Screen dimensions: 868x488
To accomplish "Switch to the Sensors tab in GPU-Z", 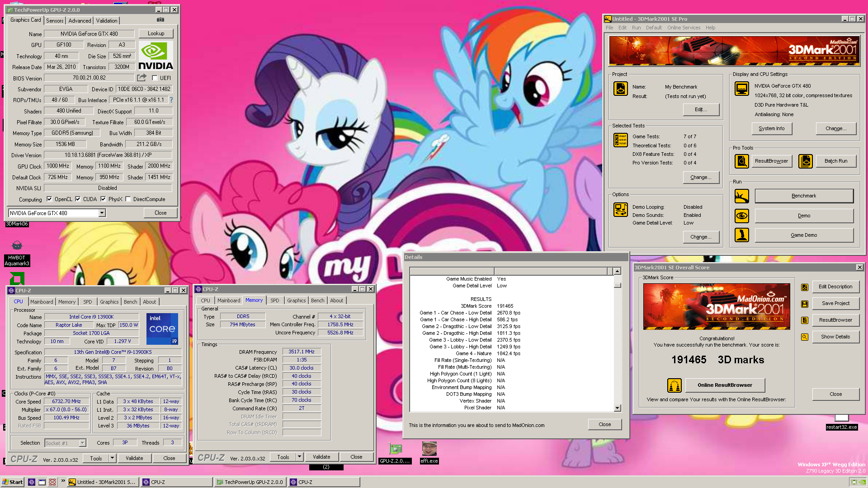I will (55, 20).
